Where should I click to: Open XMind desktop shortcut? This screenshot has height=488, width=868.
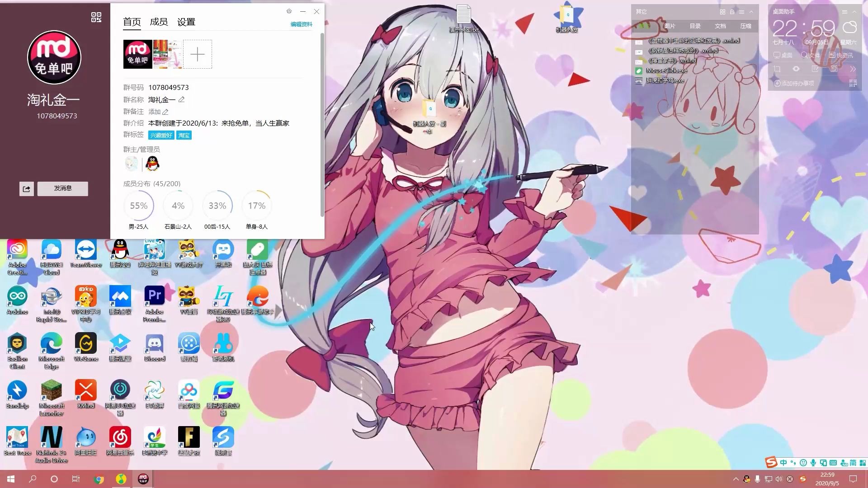[x=86, y=394]
